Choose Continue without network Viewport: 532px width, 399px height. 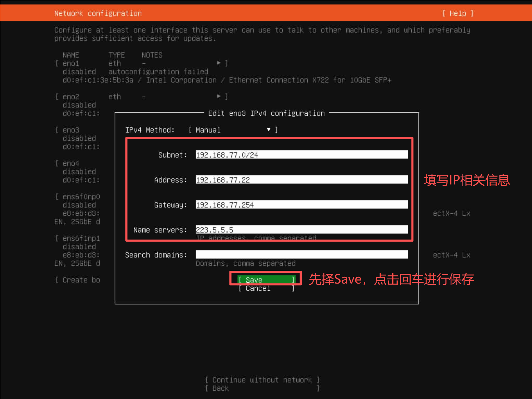click(262, 380)
